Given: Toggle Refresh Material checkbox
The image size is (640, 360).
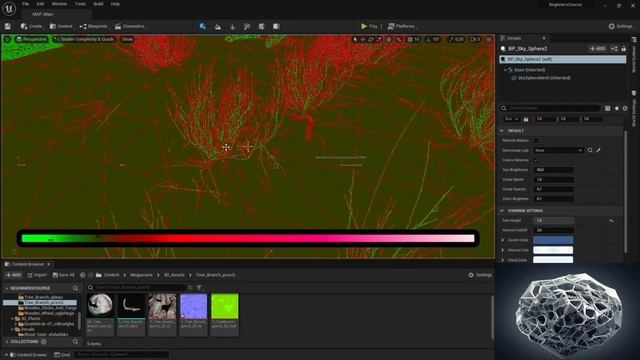Looking at the screenshot, I should [536, 140].
